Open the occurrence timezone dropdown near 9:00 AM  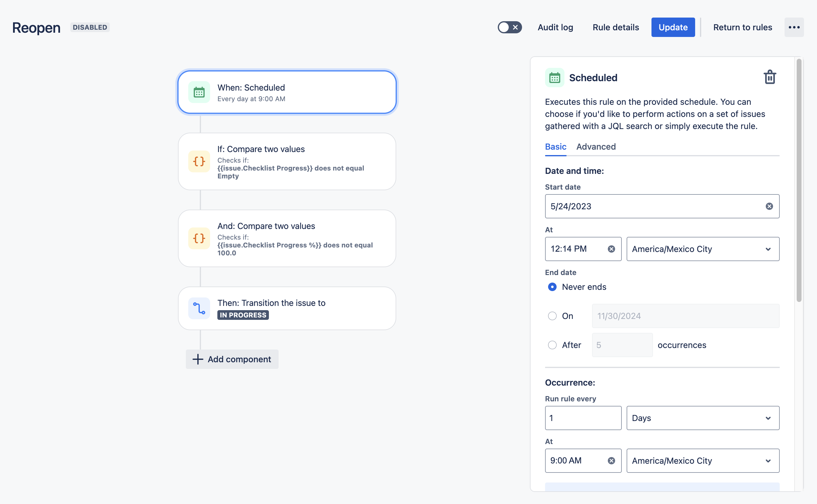(x=703, y=461)
